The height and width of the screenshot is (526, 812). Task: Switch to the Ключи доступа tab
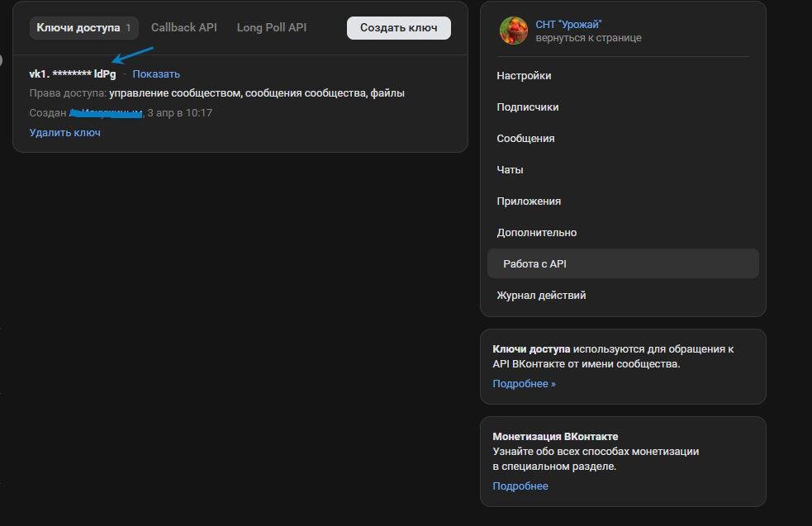pyautogui.click(x=83, y=27)
